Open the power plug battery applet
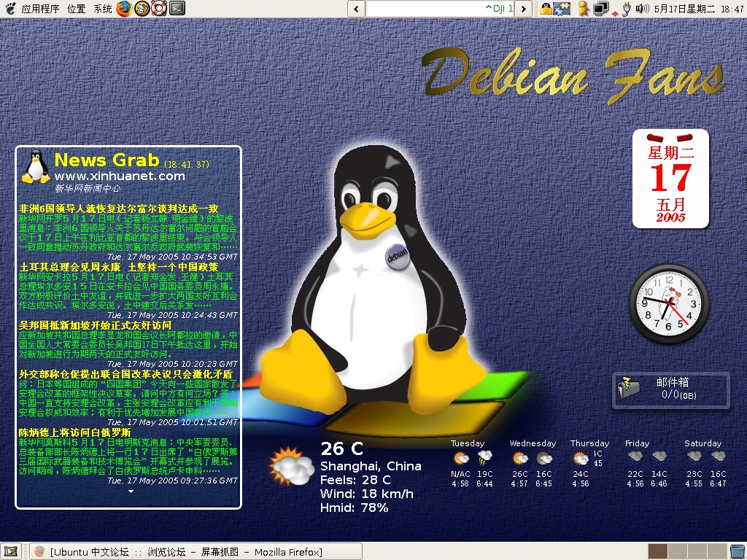The width and height of the screenshot is (747, 560). pos(627,9)
